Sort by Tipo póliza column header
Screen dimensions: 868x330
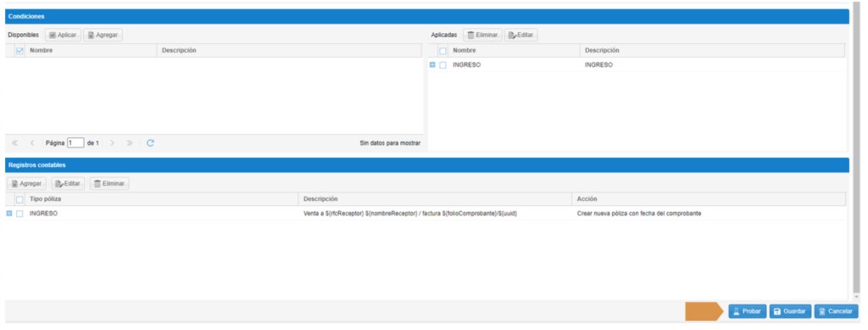tap(162, 199)
